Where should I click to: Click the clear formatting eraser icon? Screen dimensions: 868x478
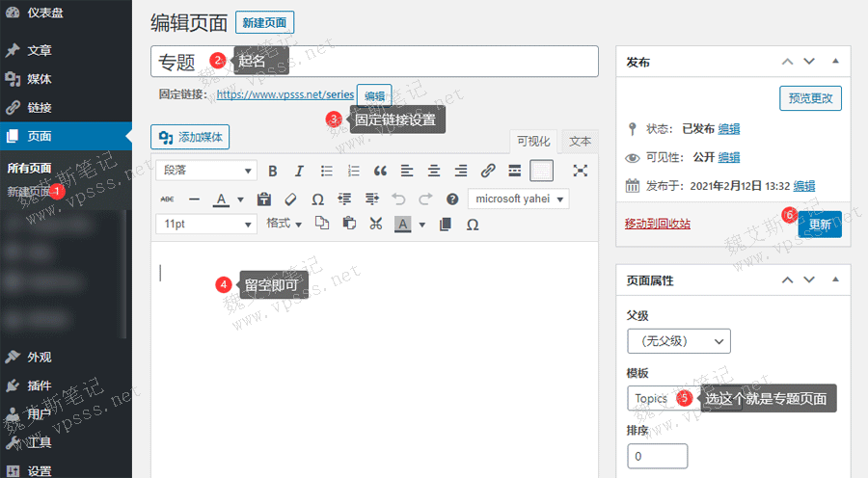click(x=290, y=199)
